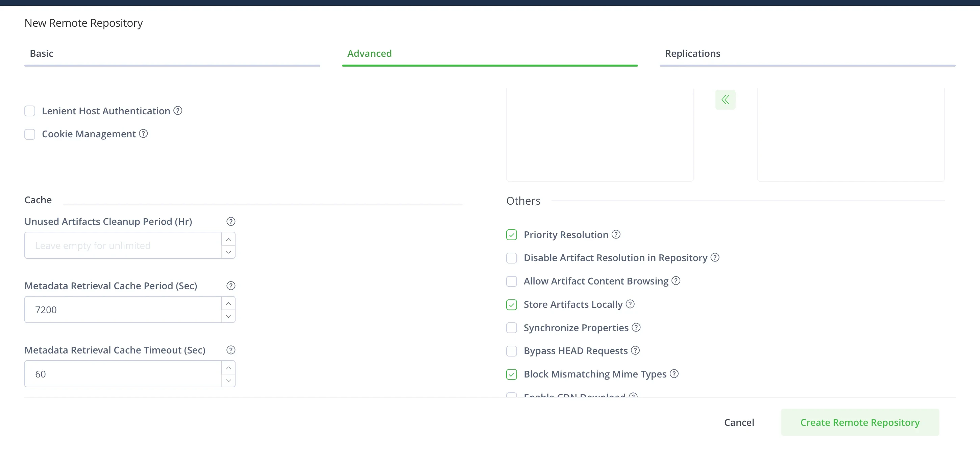This screenshot has width=980, height=458.
Task: Collapse the panel with the double chevron
Action: (726, 99)
